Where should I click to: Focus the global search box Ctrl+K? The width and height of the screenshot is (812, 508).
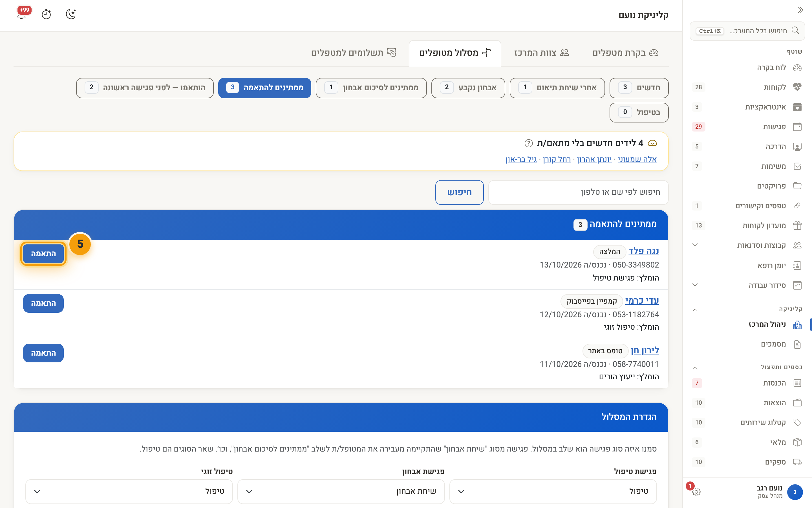[x=747, y=31]
